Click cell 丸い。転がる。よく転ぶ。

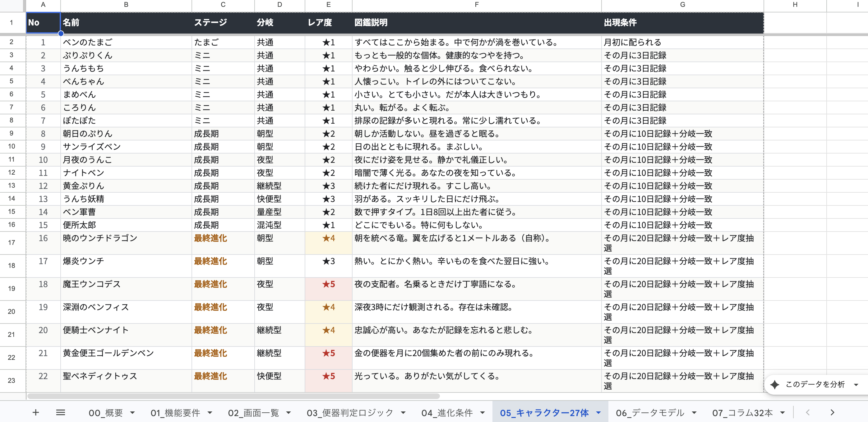tap(477, 108)
